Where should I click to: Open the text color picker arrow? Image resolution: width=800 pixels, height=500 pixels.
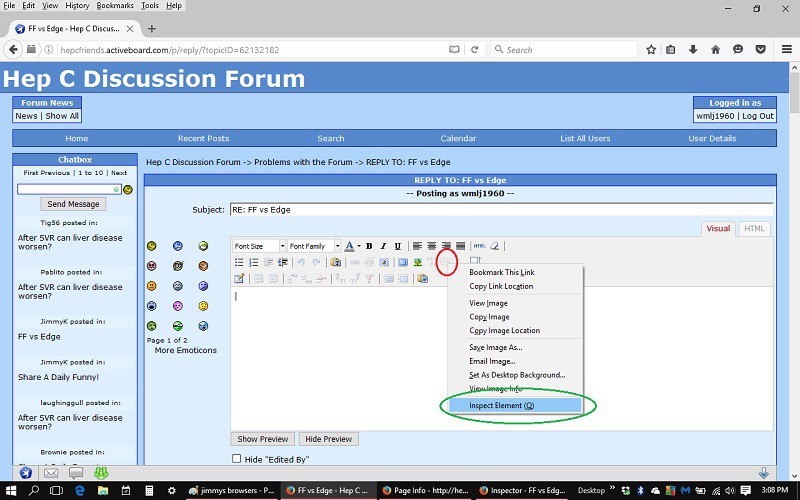click(x=357, y=246)
